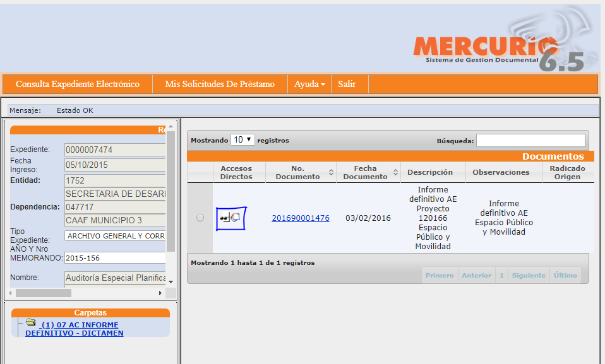Click the Siguiente pagination button

(528, 274)
